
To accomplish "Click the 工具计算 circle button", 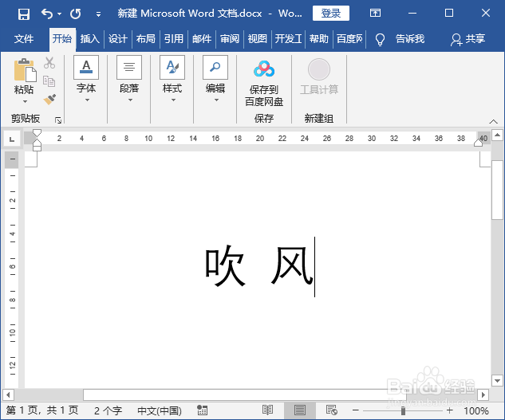I will 319,69.
